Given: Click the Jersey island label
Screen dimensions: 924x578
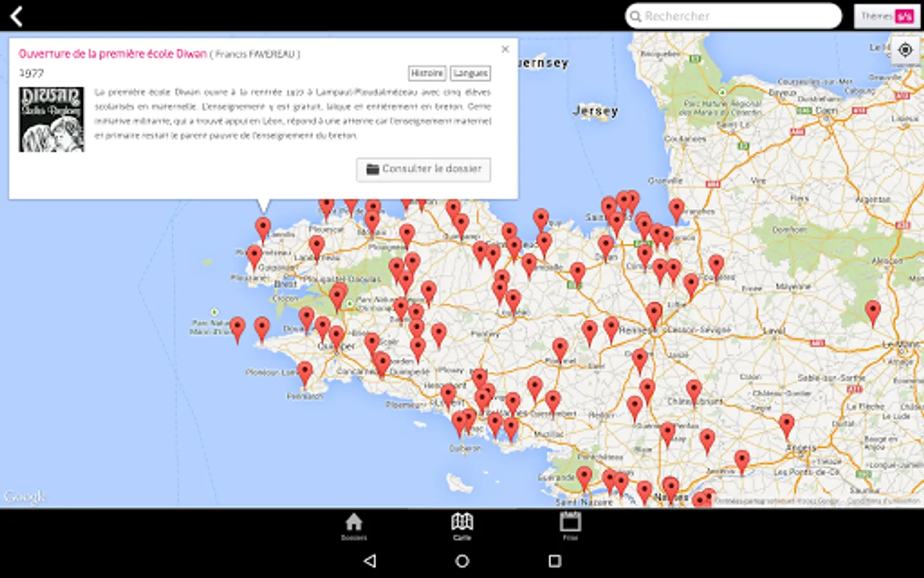Looking at the screenshot, I should [x=595, y=111].
